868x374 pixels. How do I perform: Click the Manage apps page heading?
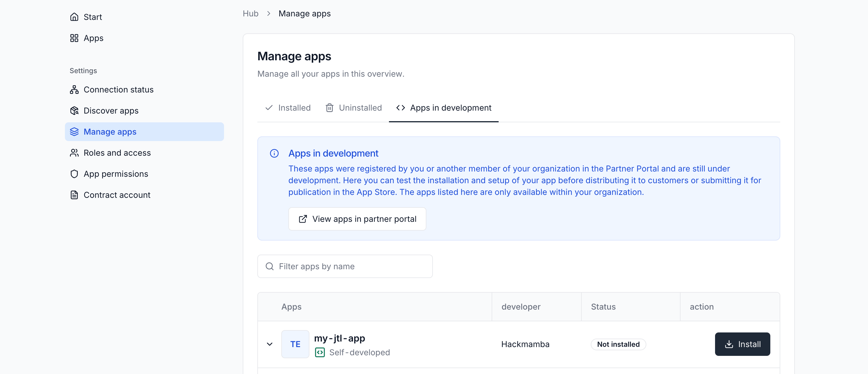pyautogui.click(x=294, y=56)
